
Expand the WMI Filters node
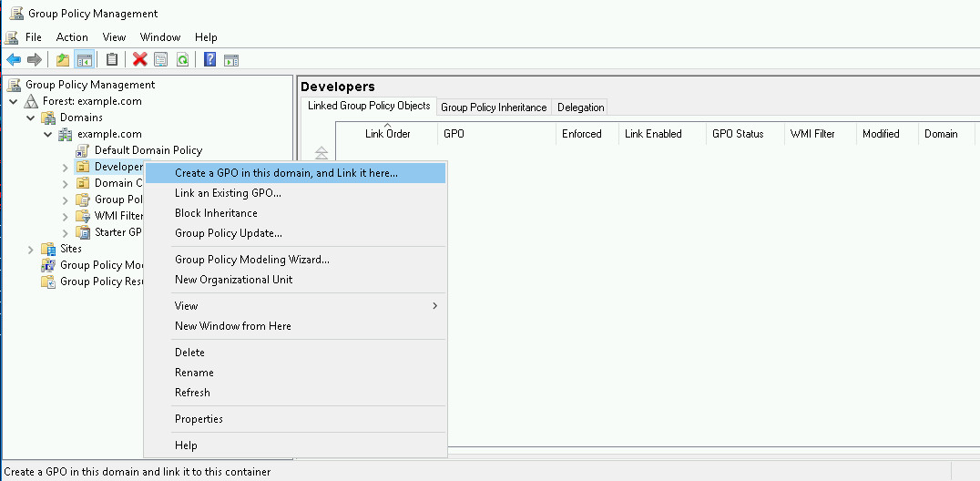tap(65, 217)
